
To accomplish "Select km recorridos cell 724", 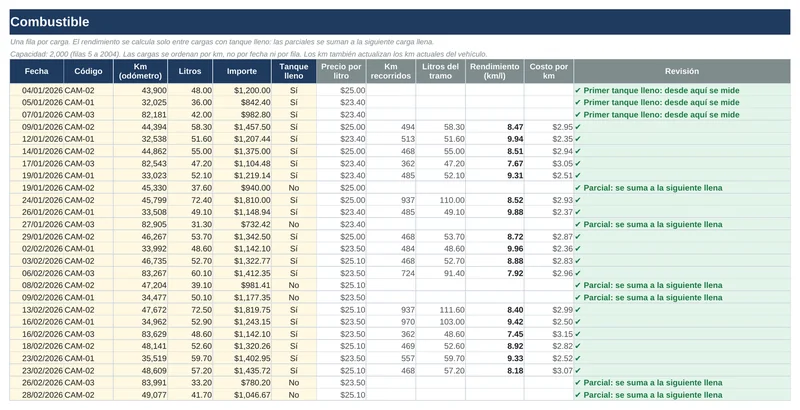I will (x=391, y=273).
